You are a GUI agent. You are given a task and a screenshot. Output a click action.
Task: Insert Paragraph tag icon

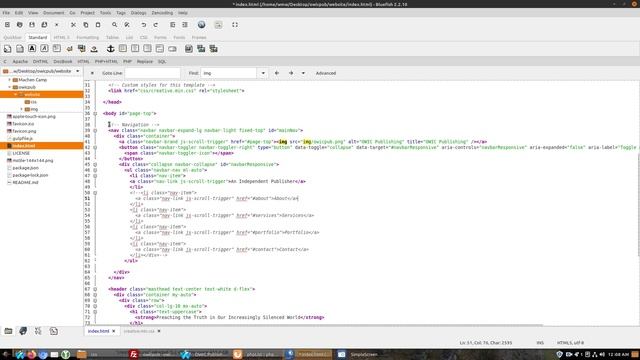(x=57, y=49)
